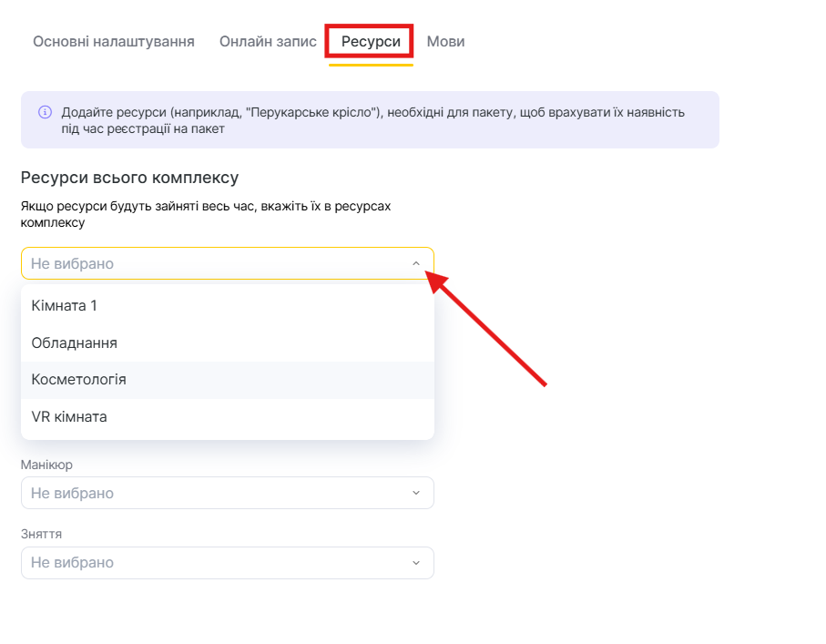Click the chevron arrow in the Манікюр field
This screenshot has width=826, height=644.
[x=416, y=493]
